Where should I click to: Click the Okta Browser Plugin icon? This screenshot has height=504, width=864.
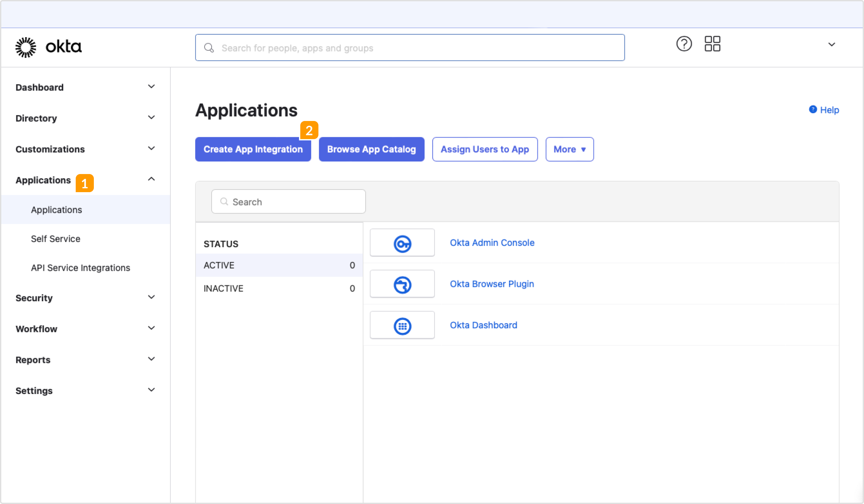[x=402, y=283]
